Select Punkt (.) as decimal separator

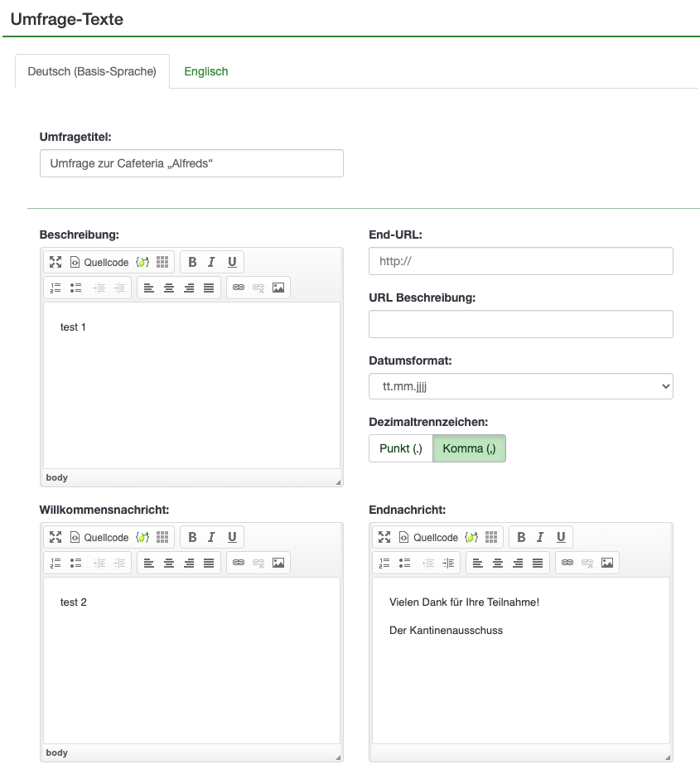pos(401,448)
